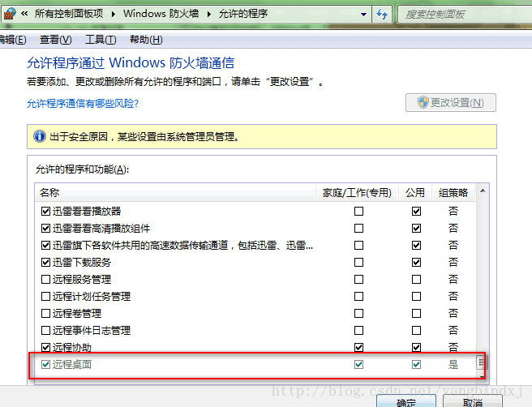The height and width of the screenshot is (407, 532).
Task: Sort by 家庭/工作(专用) column header
Action: (357, 193)
